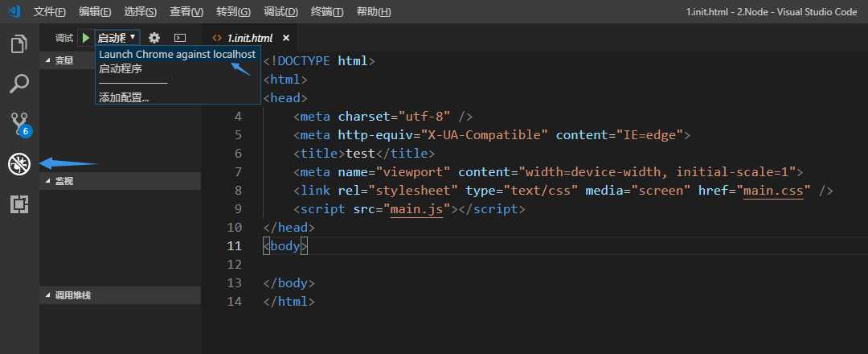The height and width of the screenshot is (354, 868).
Task: Open the Extensions view icon
Action: (x=19, y=204)
